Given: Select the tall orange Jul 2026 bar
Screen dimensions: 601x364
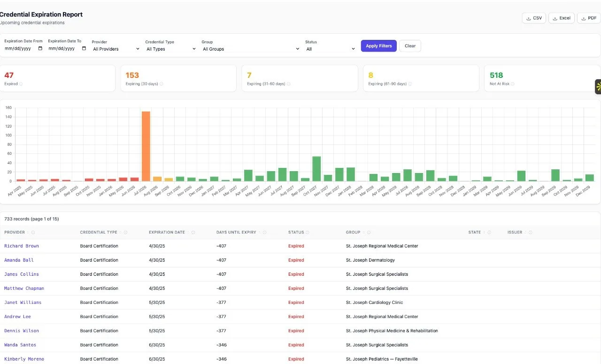Looking at the screenshot, I should click(x=146, y=146).
